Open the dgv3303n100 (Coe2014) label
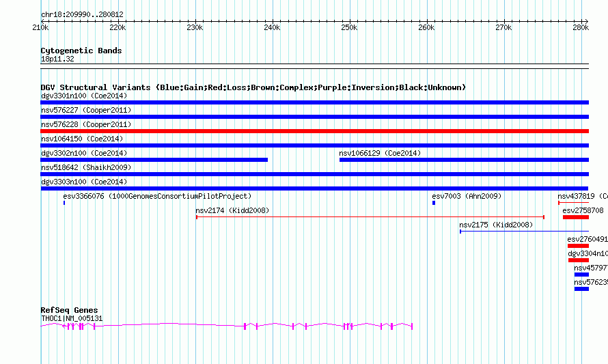This screenshot has width=608, height=364. coord(84,182)
